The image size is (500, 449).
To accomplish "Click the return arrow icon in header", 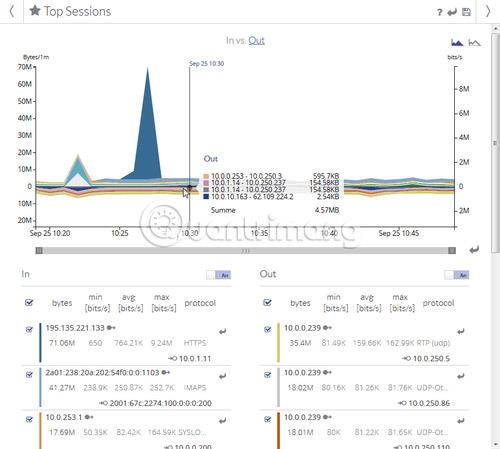I will click(452, 12).
